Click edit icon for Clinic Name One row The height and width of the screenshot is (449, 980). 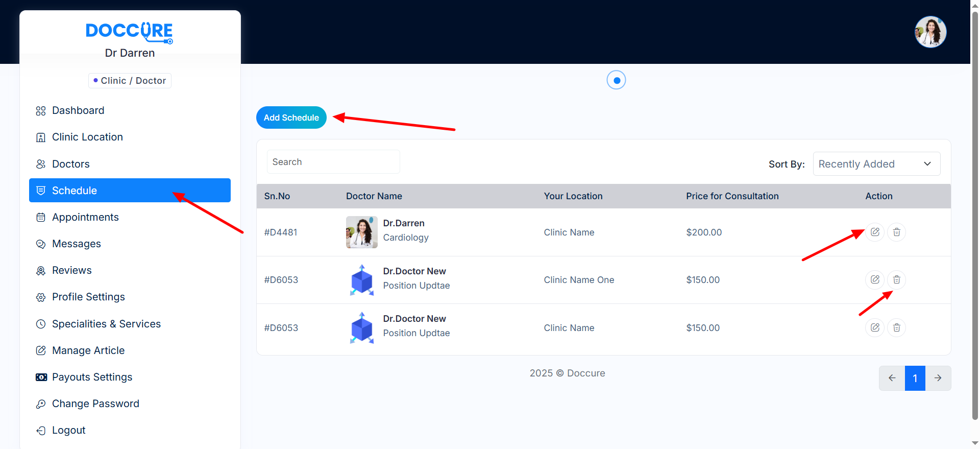click(875, 279)
